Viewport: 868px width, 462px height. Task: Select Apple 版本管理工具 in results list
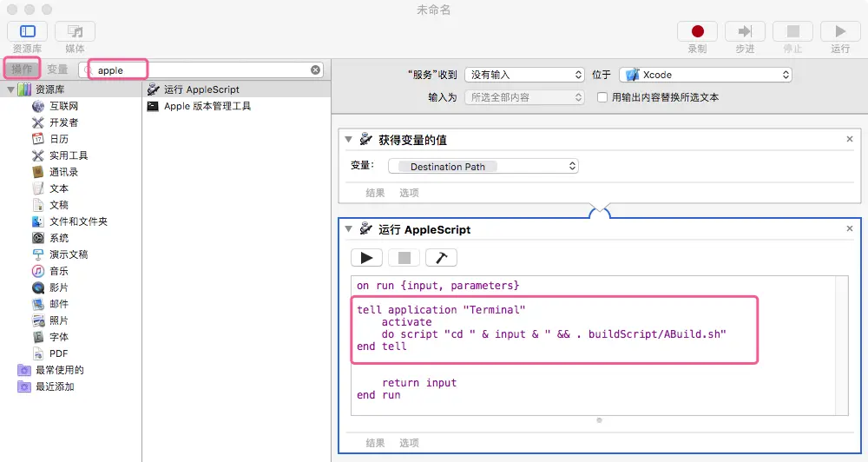tap(237, 106)
